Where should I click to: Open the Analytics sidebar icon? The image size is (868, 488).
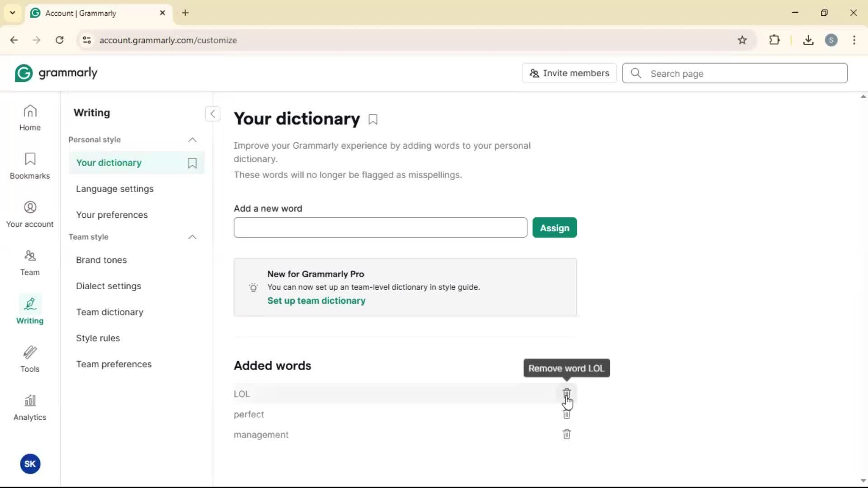pos(30,408)
